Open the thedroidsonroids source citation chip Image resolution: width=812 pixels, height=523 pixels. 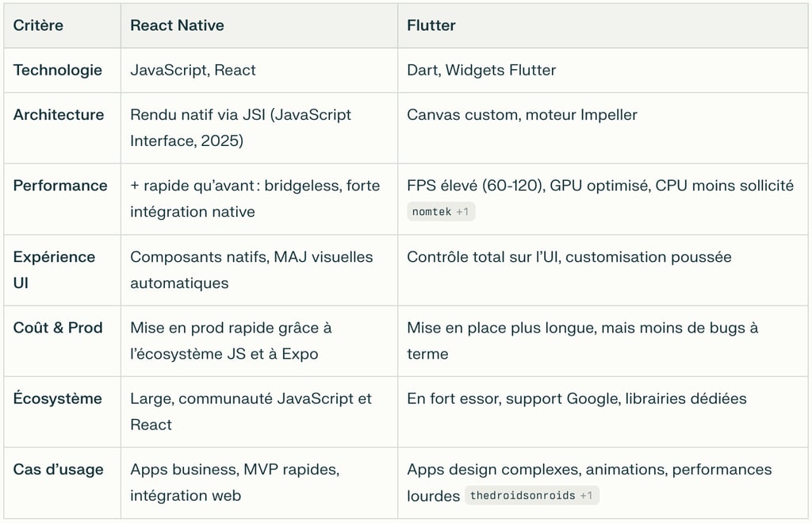coord(530,496)
